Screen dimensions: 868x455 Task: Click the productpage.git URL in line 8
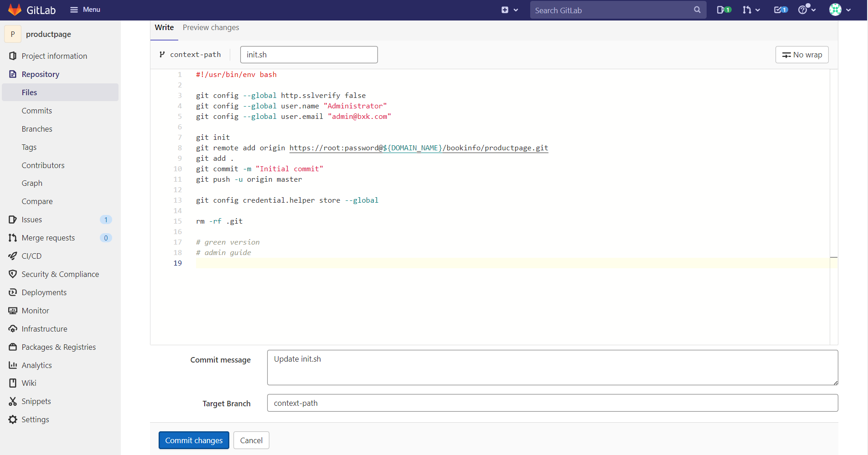(x=418, y=148)
